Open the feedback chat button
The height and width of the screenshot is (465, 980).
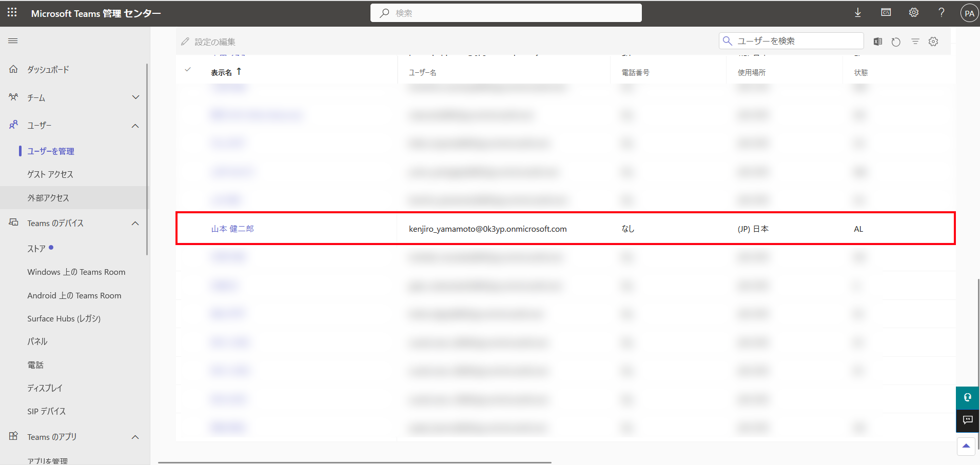[x=967, y=421]
